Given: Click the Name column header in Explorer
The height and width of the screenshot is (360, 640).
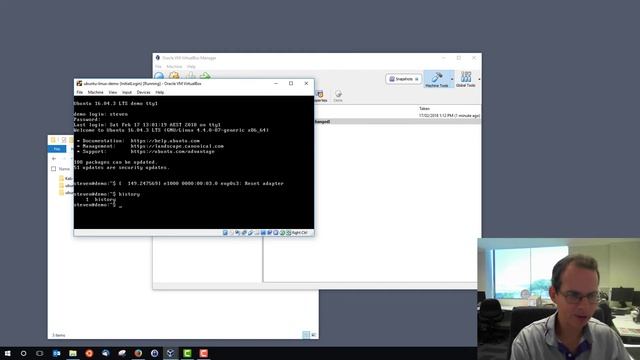Looking at the screenshot, I should pos(64,169).
